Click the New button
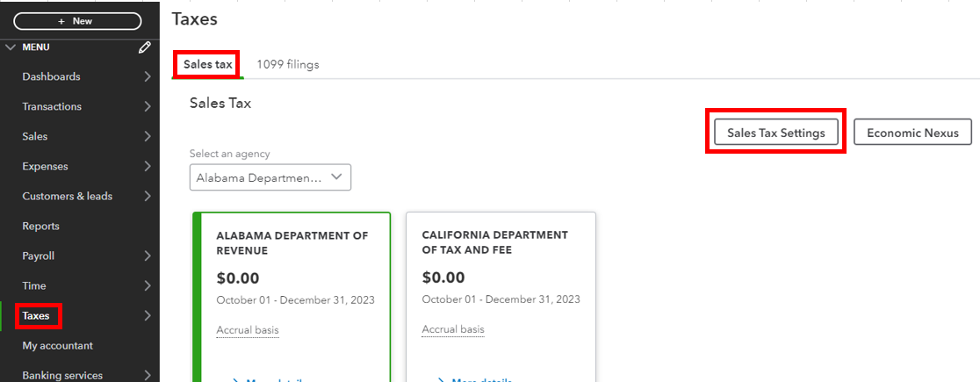Viewport: 980px width, 382px height. click(77, 21)
